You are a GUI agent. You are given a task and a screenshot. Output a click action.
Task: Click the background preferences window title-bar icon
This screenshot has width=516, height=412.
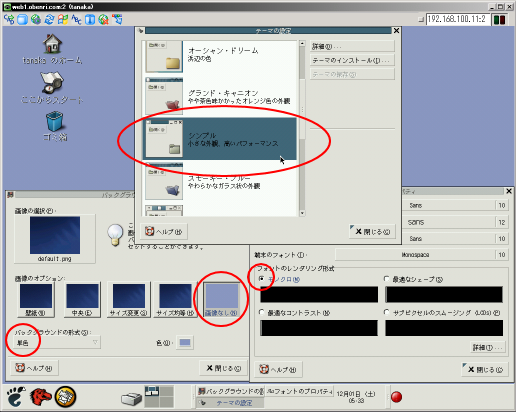coord(10,195)
